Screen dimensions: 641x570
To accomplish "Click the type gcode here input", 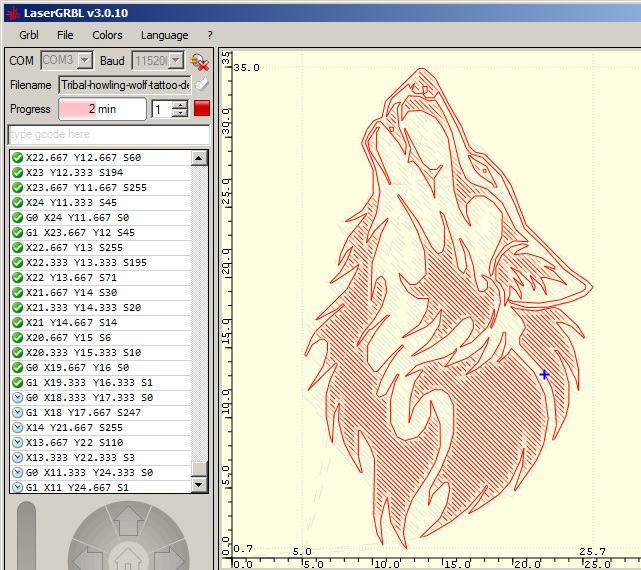I will click(x=109, y=135).
